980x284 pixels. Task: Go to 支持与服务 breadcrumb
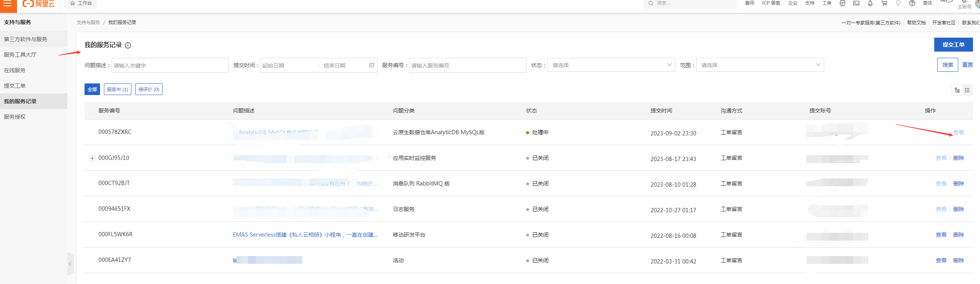coord(88,23)
